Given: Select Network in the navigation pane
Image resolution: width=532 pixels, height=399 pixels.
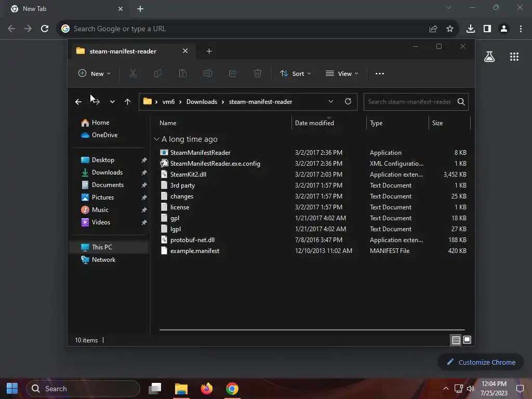Looking at the screenshot, I should (x=103, y=260).
